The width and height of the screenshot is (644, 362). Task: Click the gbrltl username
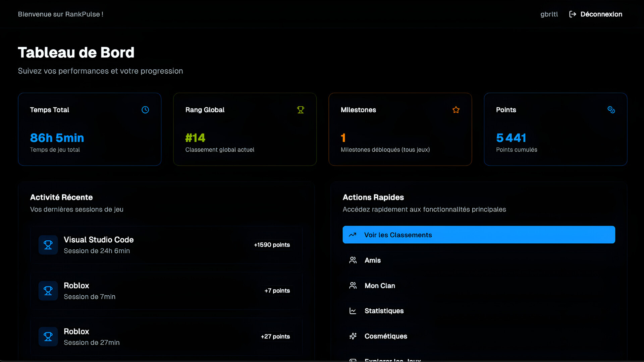549,14
